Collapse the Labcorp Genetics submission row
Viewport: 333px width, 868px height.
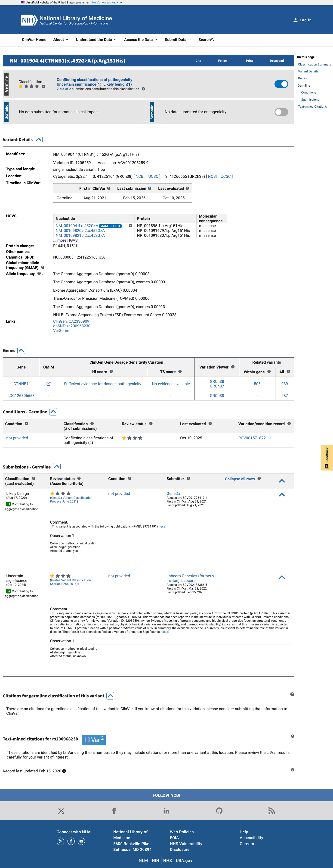pos(282,577)
